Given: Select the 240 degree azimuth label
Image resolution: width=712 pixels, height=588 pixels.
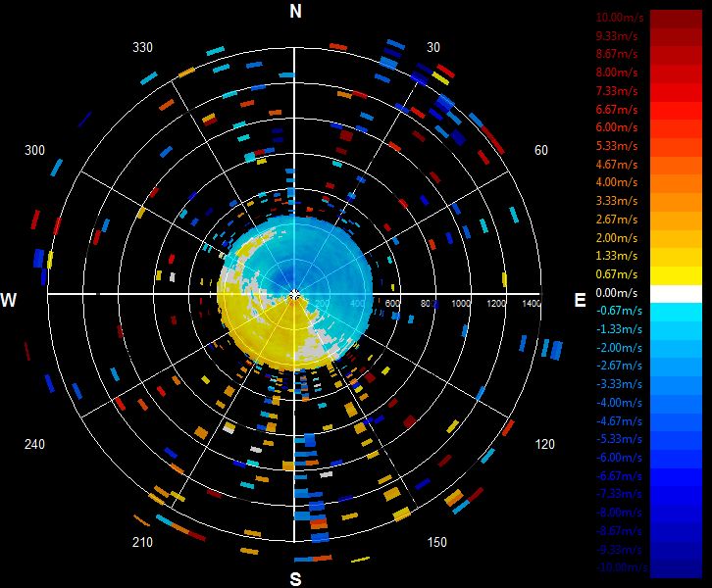Looking at the screenshot, I should [x=34, y=444].
